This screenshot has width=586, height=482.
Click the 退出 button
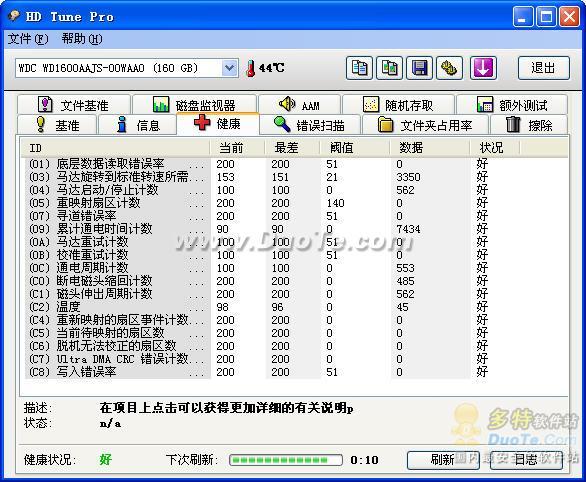pos(543,68)
